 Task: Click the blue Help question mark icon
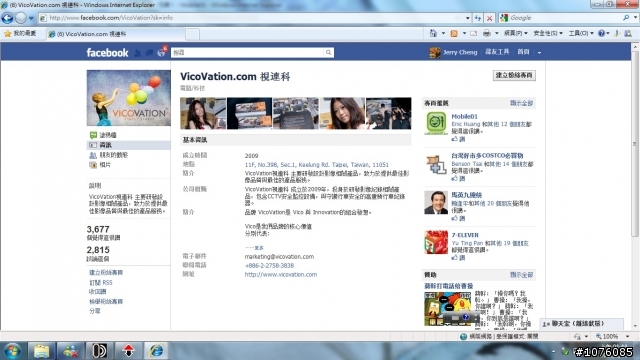pos(601,33)
